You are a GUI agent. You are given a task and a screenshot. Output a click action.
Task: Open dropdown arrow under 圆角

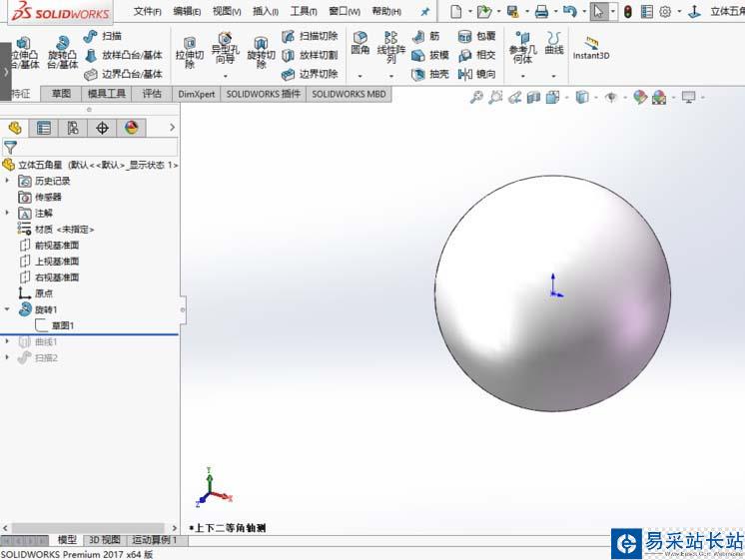tap(361, 76)
